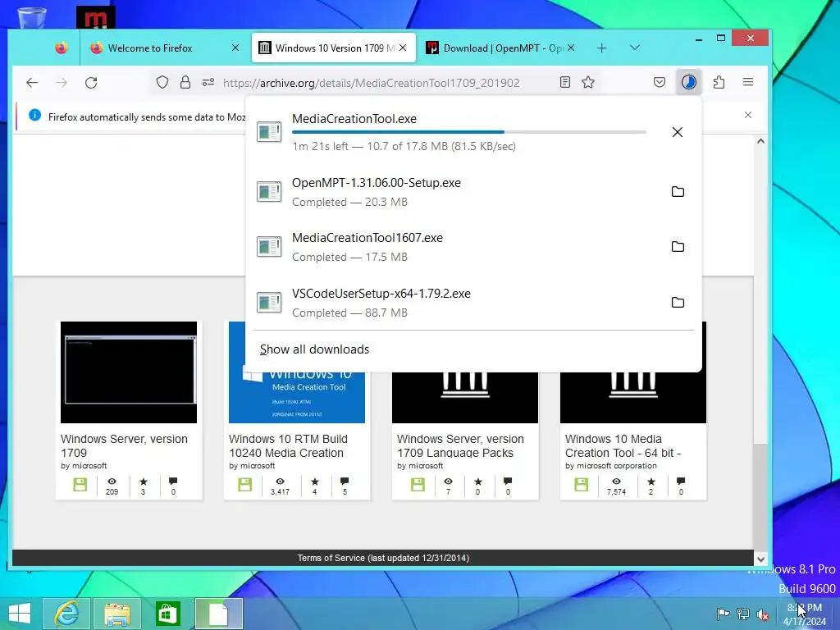Save page to Pocket
840x630 pixels.
(660, 82)
